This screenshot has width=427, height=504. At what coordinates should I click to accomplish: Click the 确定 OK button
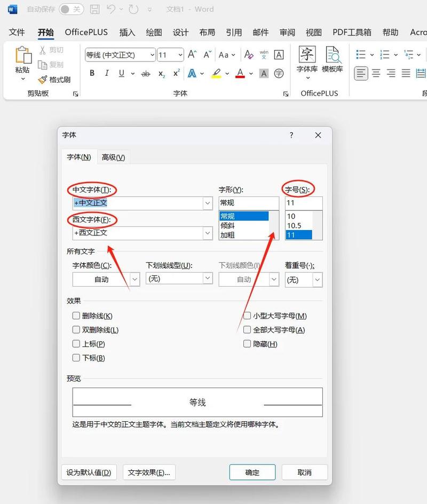(252, 472)
